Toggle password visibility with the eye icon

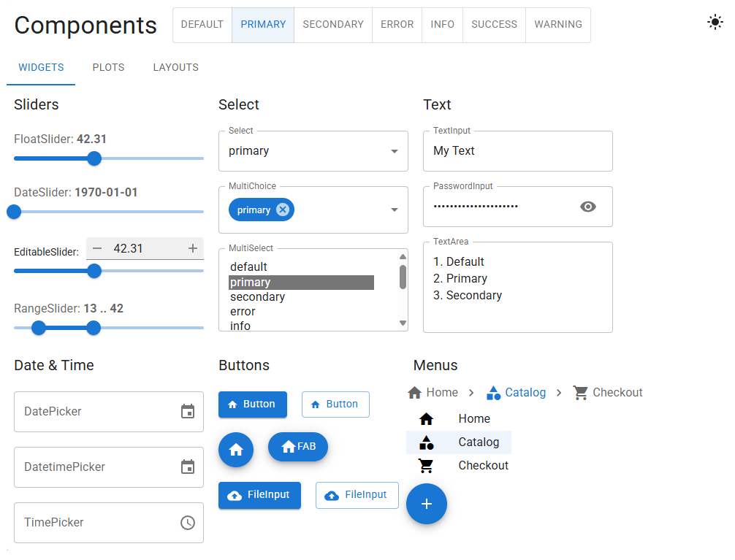pos(587,207)
